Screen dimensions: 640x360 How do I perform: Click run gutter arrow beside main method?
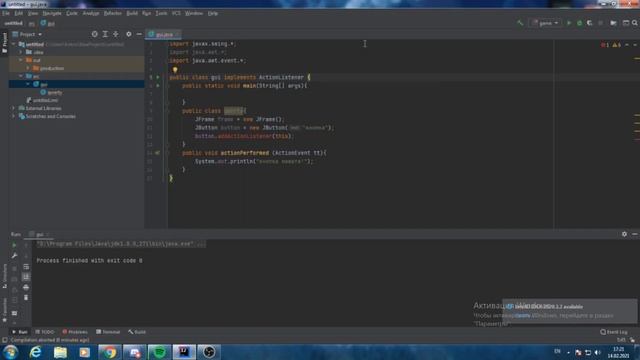tap(158, 86)
